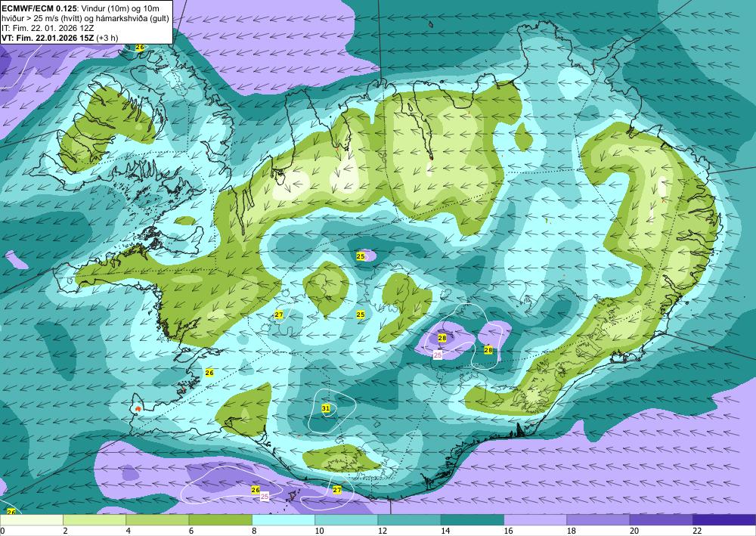
Task: Click the legend number 4
Action: [128, 531]
